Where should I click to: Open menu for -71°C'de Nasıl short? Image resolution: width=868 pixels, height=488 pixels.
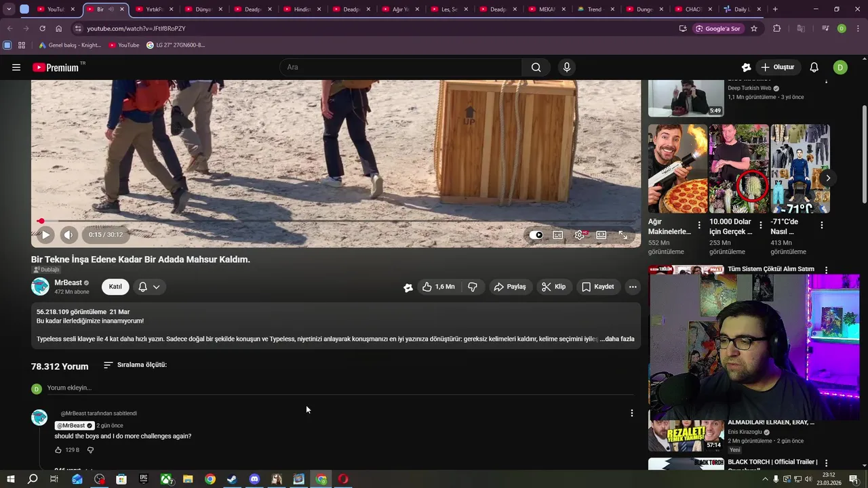tap(821, 225)
